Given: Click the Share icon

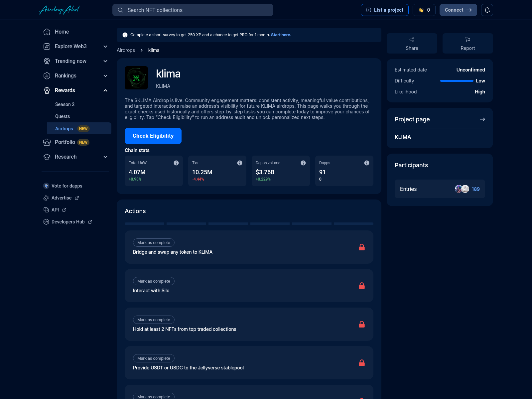Looking at the screenshot, I should [412, 40].
